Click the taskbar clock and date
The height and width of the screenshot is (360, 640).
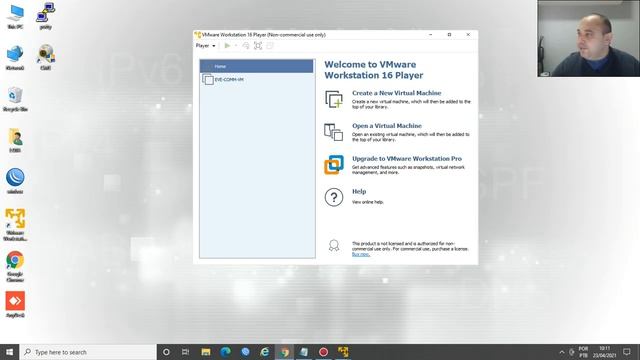coord(604,352)
